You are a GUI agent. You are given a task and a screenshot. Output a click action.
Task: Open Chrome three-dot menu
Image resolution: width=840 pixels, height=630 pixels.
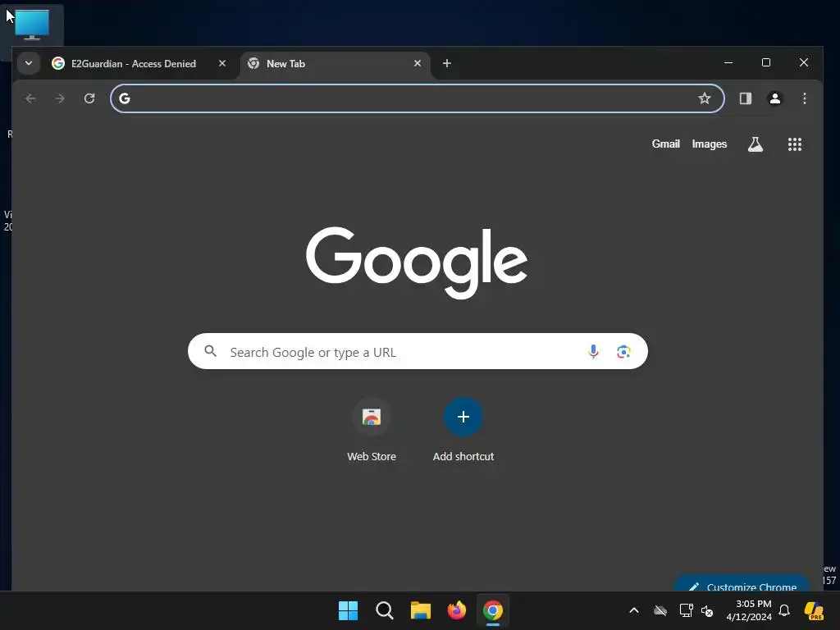(x=804, y=98)
